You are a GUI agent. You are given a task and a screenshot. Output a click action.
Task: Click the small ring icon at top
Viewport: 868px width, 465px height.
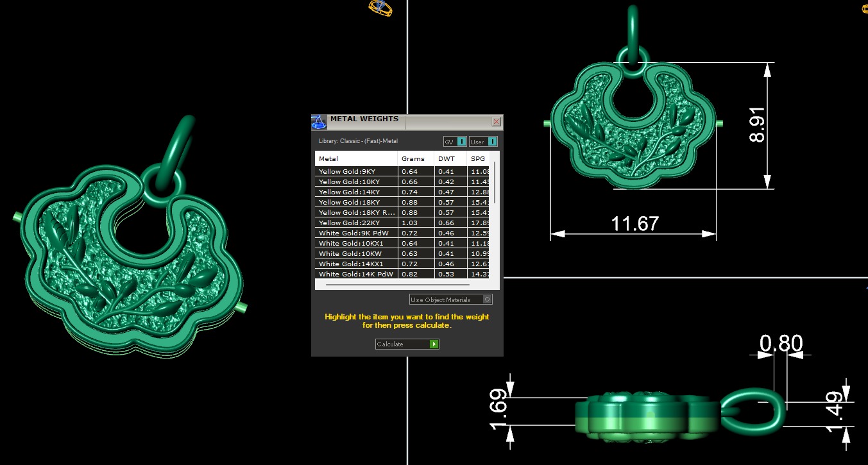pos(380,7)
